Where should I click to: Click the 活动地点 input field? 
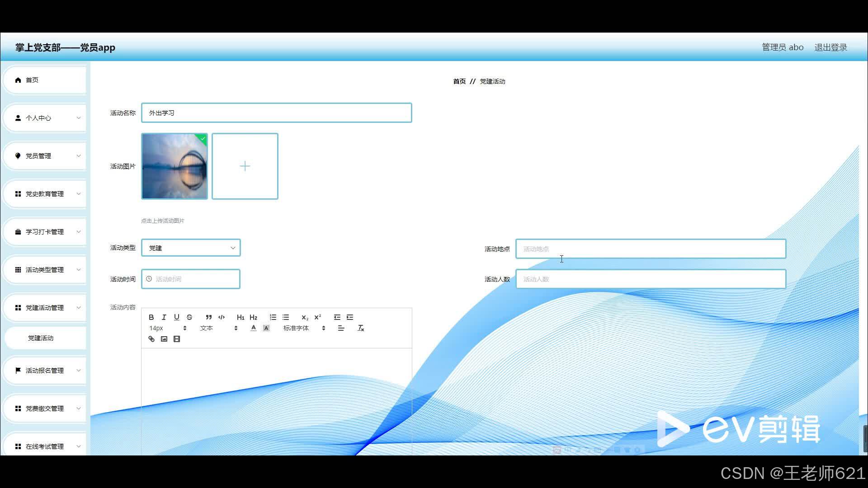pos(650,249)
